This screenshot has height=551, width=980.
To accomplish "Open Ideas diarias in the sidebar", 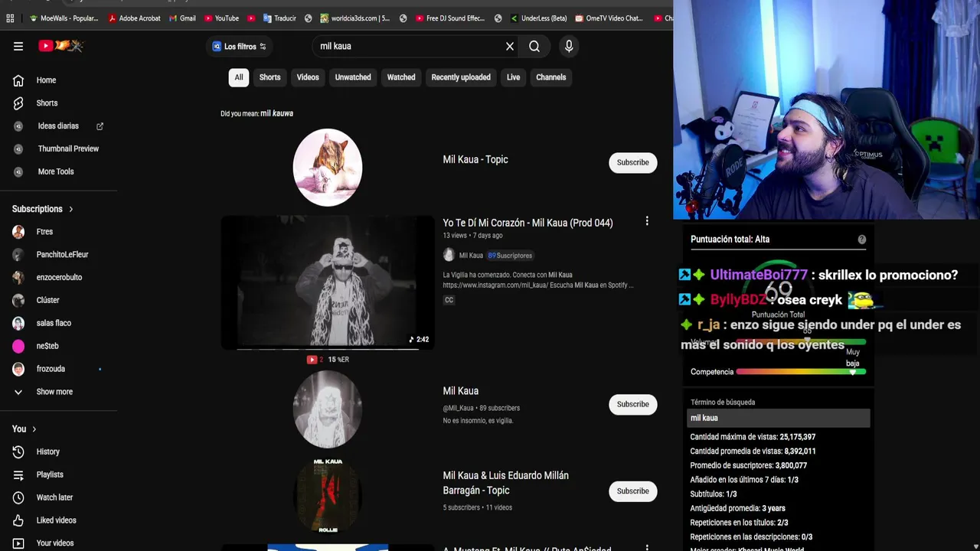I will coord(58,126).
